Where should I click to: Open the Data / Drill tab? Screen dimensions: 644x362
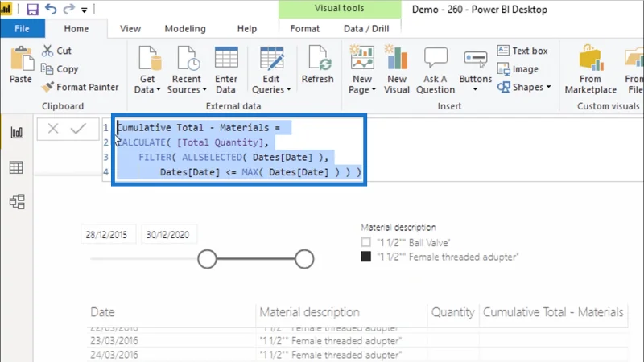(x=366, y=29)
